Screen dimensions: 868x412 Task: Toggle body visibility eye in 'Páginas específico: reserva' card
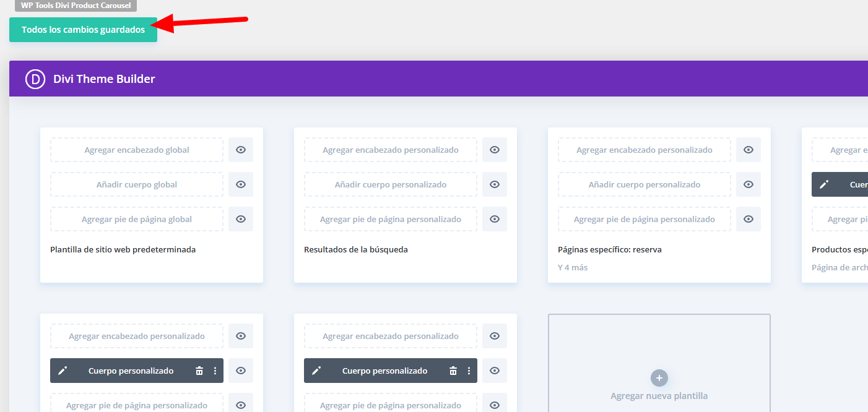tap(749, 184)
